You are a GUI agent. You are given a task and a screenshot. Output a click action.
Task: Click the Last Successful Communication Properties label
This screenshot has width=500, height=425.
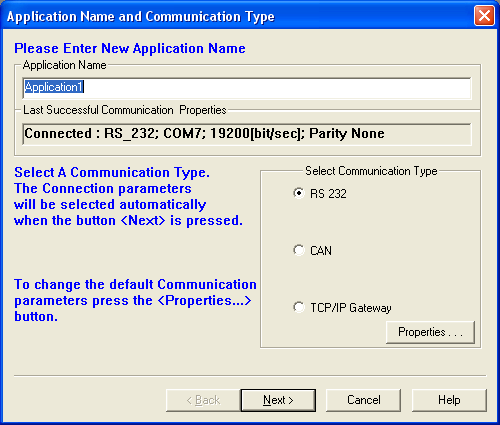click(x=125, y=110)
